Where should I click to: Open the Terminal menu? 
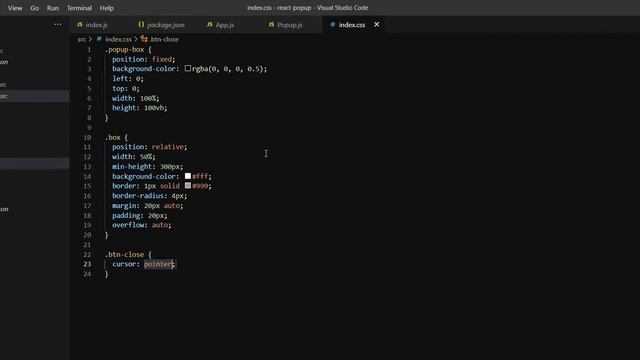[x=79, y=8]
